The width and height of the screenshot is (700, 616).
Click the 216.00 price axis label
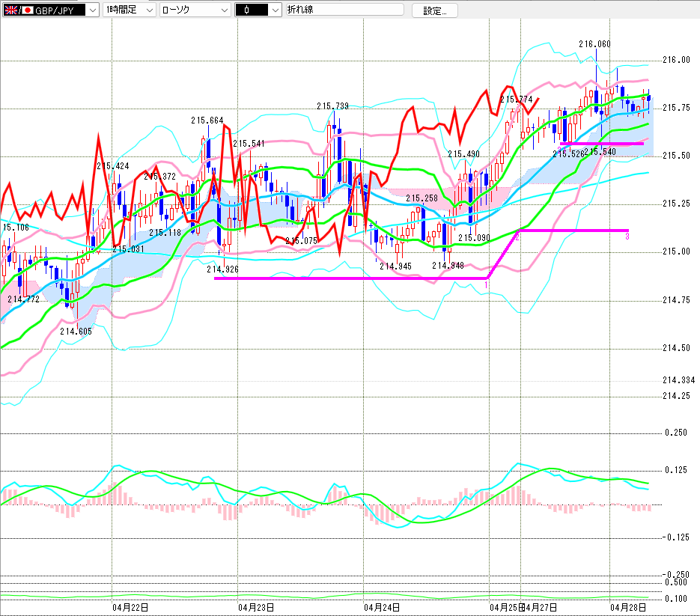676,60
